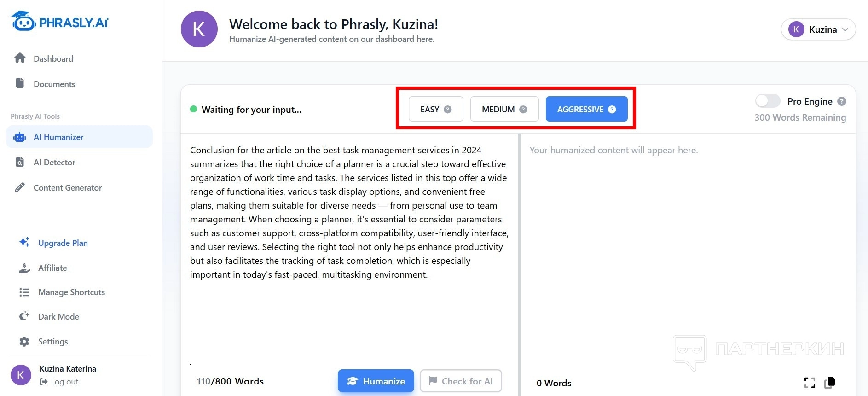Screen dimensions: 868x396
Task: Enable the Pro Engine toggle switch
Action: tap(768, 101)
